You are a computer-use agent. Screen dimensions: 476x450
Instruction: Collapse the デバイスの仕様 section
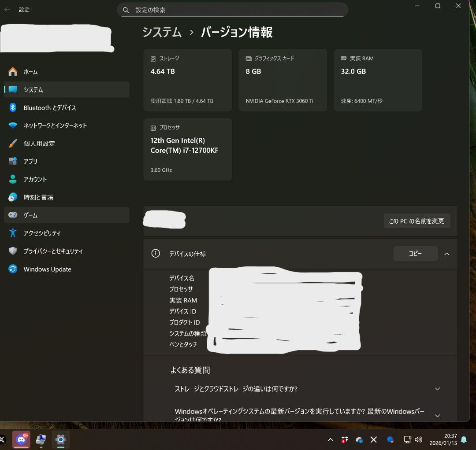pos(447,254)
